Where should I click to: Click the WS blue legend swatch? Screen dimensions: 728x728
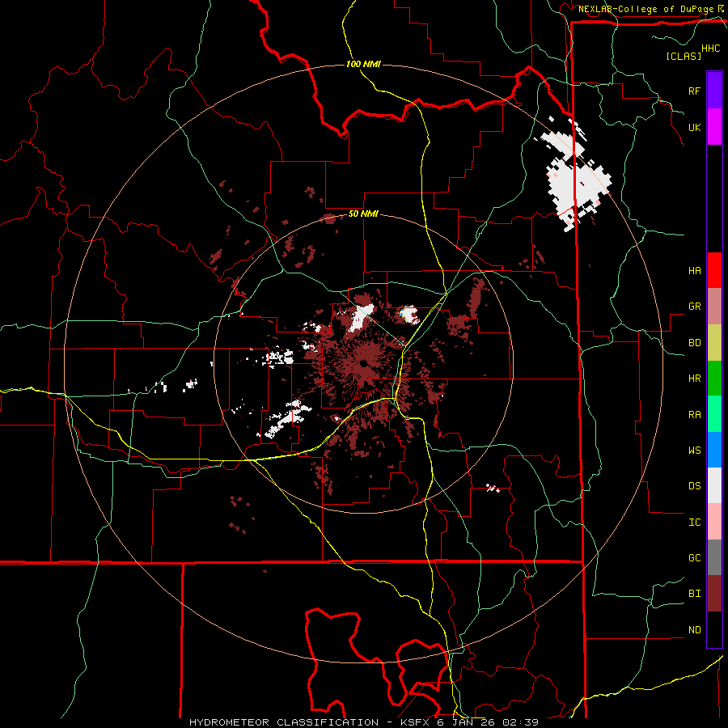point(714,450)
